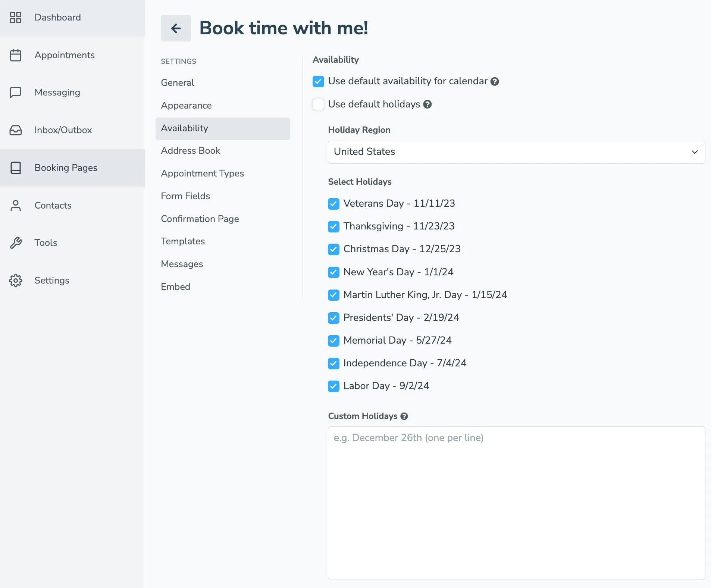Switch to the General settings section
Viewport: 711px width, 588px height.
click(178, 83)
